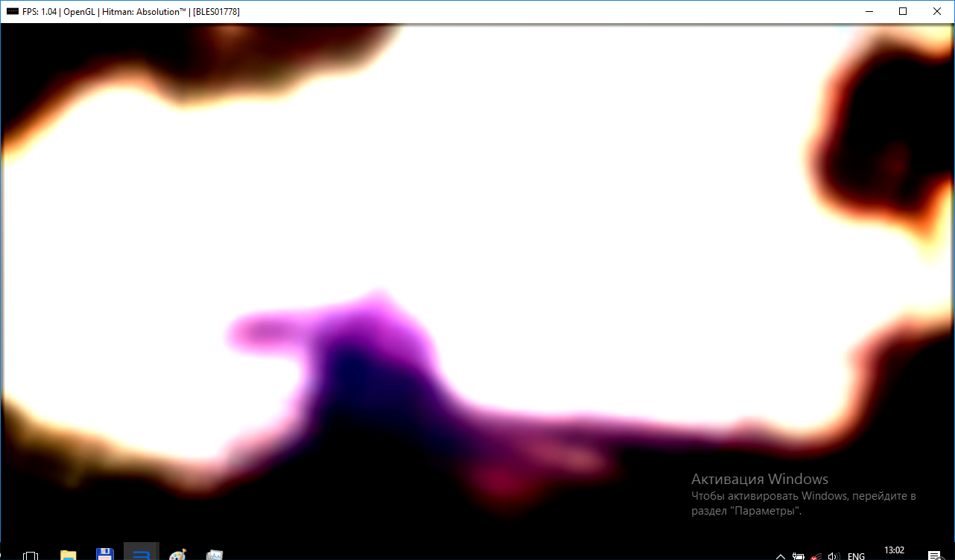The width and height of the screenshot is (955, 560).
Task: Minimize the Hitman: Absolution window
Action: tap(869, 11)
